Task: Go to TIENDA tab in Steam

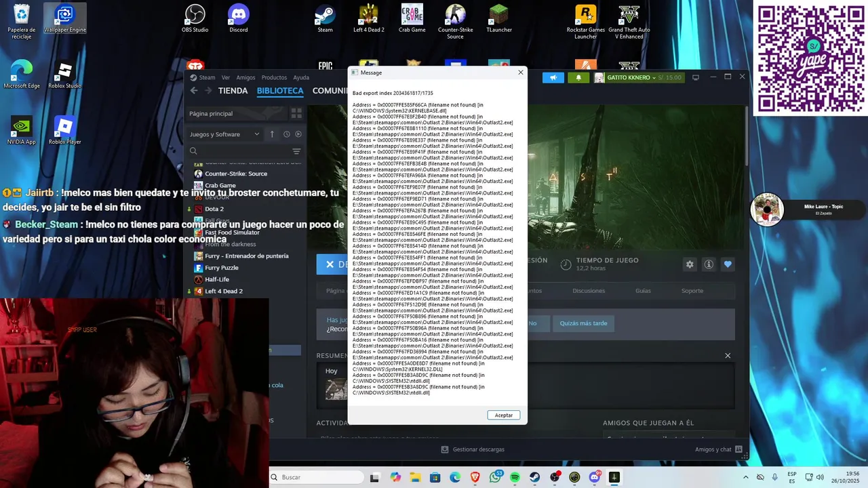Action: pyautogui.click(x=233, y=91)
